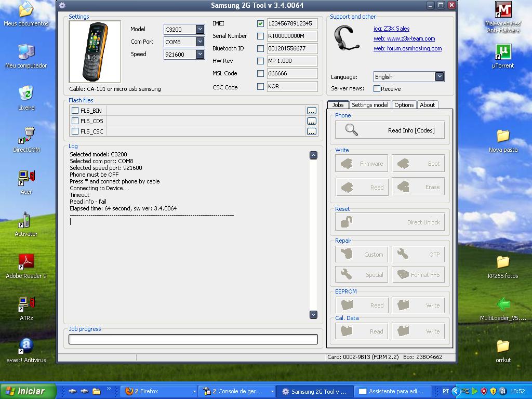Switch to Assistente para adi... taskbar window

pyautogui.click(x=393, y=392)
